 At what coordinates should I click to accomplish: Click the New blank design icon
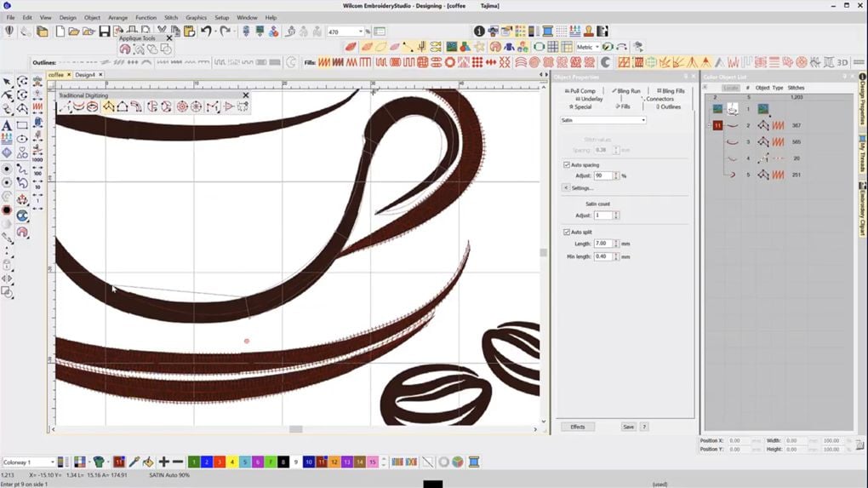[60, 32]
